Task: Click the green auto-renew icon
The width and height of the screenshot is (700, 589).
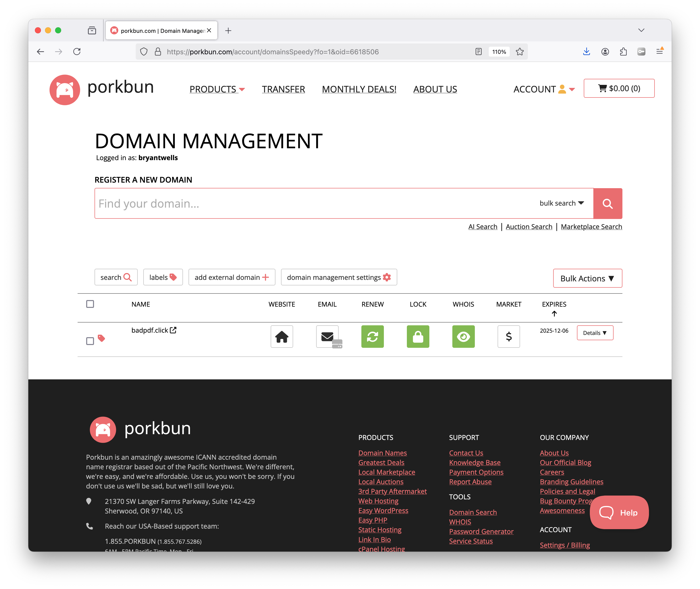Action: (372, 337)
